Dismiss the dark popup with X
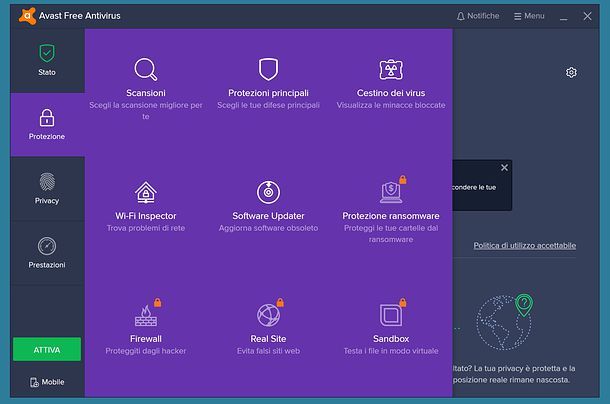This screenshot has width=610, height=404. [504, 168]
